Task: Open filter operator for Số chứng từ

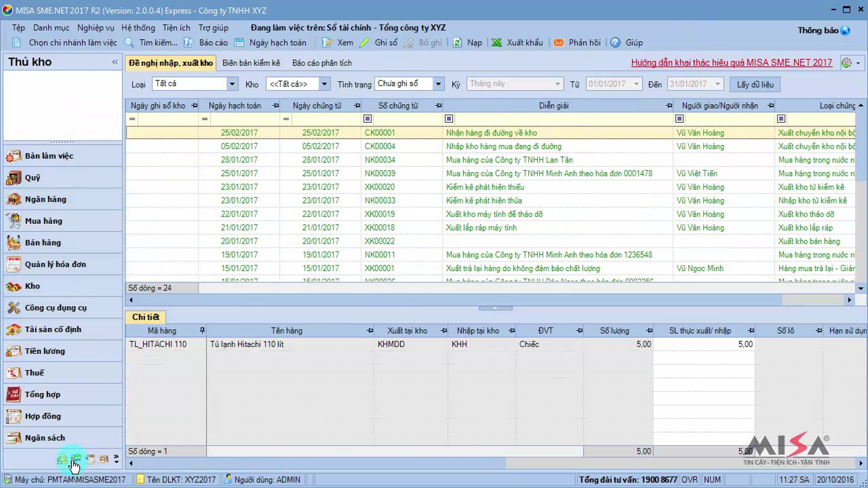Action: click(367, 119)
